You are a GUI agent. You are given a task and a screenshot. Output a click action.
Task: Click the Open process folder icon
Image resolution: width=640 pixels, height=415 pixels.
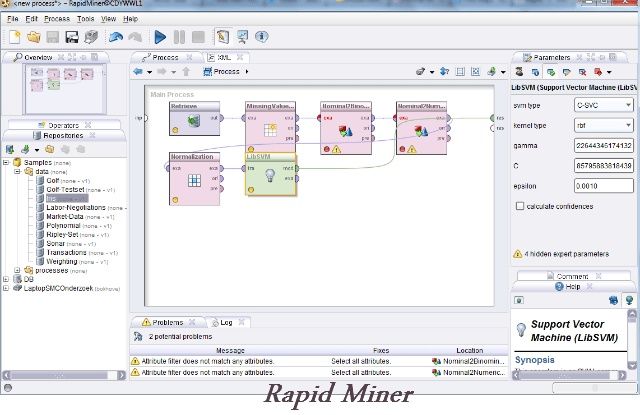pyautogui.click(x=33, y=37)
